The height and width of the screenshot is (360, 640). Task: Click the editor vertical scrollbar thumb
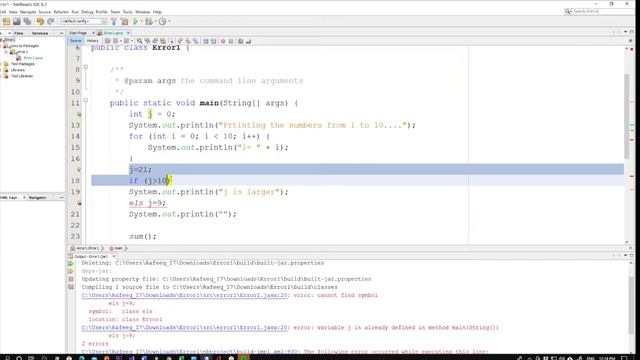point(627,117)
